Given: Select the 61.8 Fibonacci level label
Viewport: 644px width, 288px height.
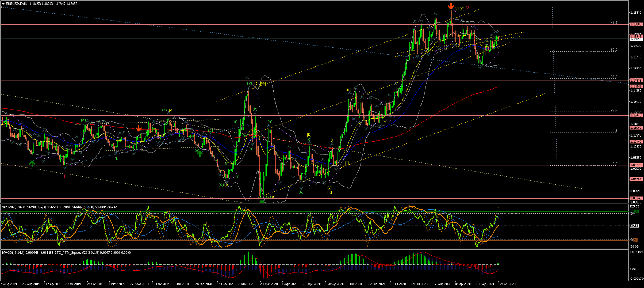Looking at the screenshot, I should click(x=613, y=22).
